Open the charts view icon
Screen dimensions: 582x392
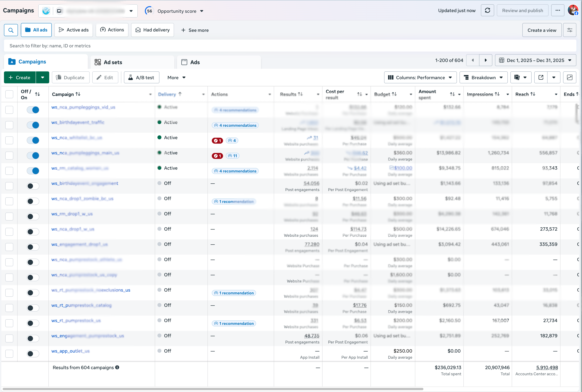pyautogui.click(x=570, y=78)
